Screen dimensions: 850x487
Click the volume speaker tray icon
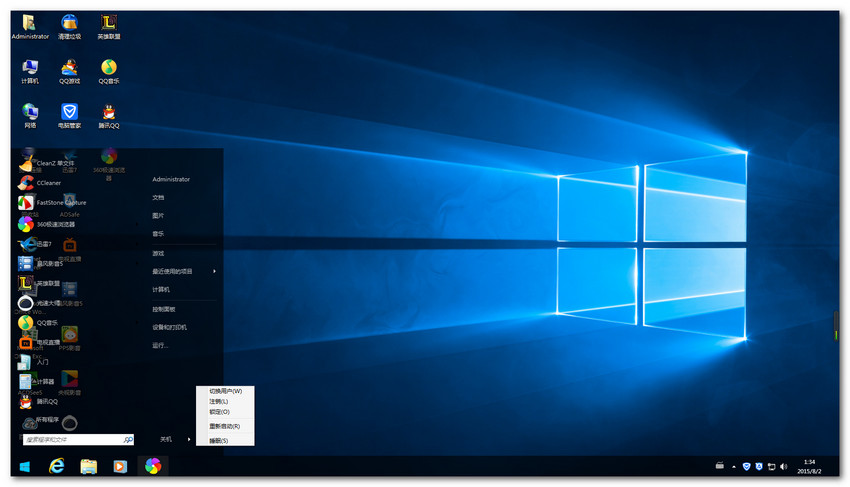click(783, 467)
